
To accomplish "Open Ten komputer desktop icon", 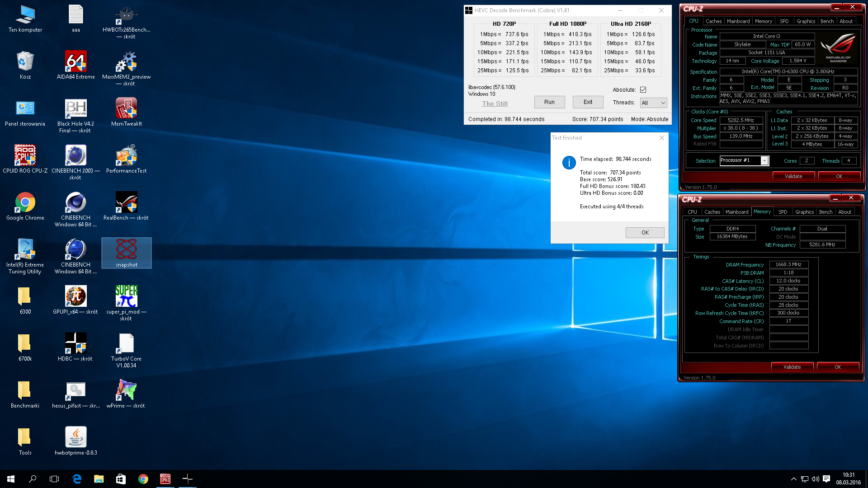I will pos(25,18).
